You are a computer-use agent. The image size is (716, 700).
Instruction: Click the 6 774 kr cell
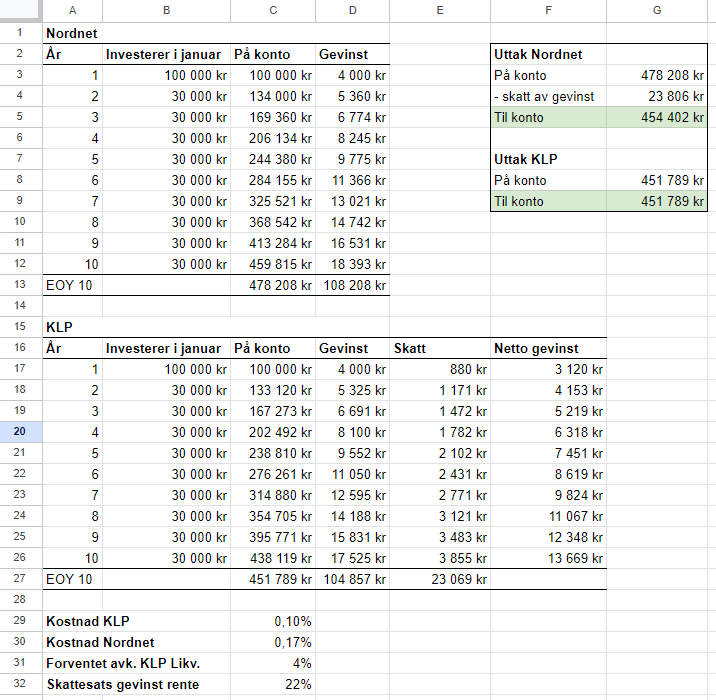(x=353, y=117)
